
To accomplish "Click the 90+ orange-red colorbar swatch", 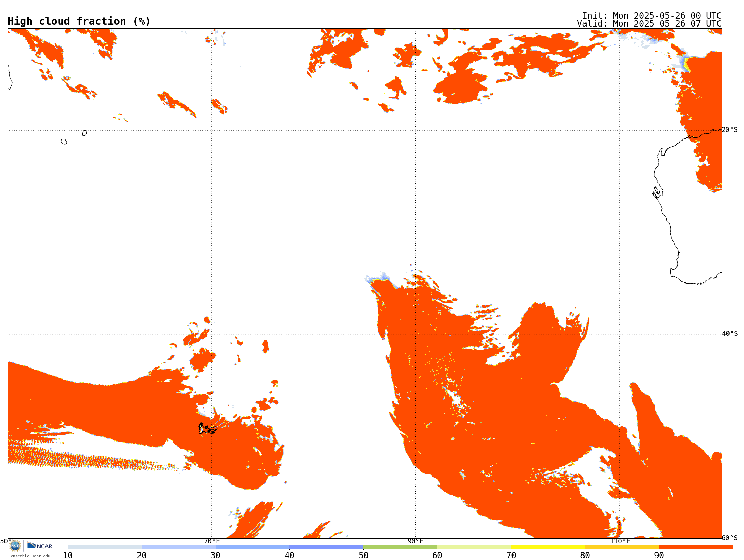I will click(696, 547).
